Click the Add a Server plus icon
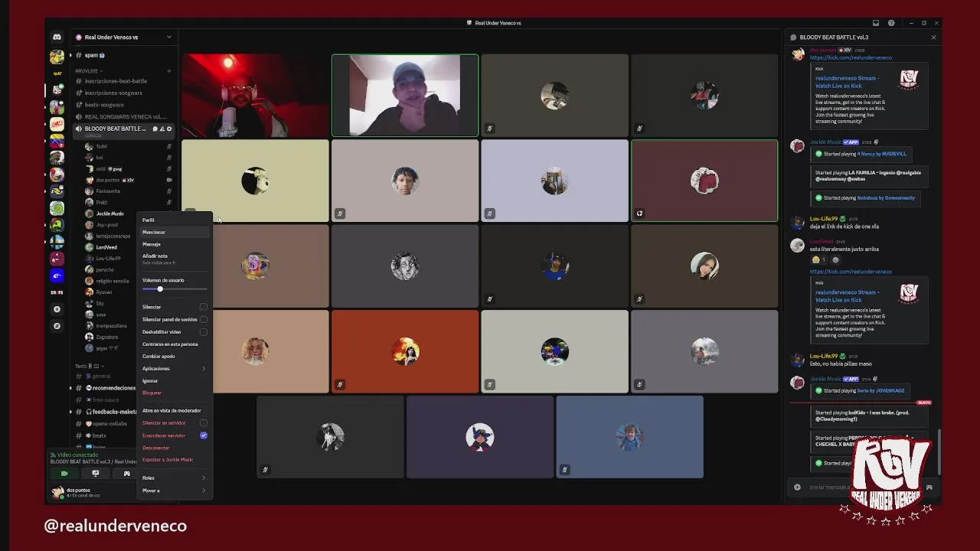The height and width of the screenshot is (551, 980). (x=57, y=309)
